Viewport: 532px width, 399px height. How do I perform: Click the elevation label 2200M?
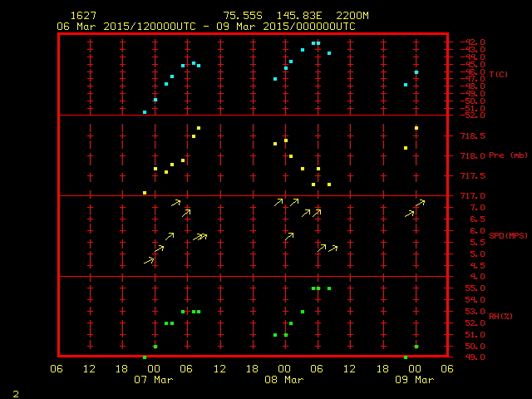click(x=352, y=16)
